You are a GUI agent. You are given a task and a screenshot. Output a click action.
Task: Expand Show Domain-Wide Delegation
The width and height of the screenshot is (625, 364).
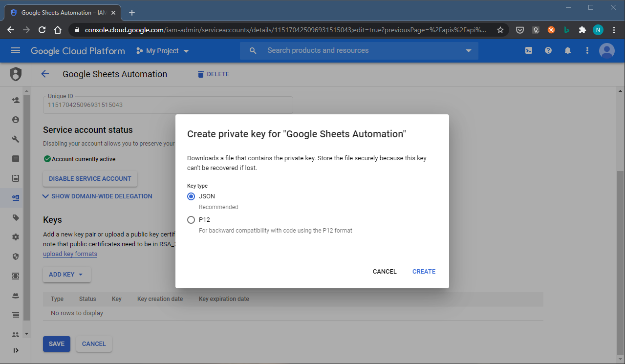pos(98,196)
